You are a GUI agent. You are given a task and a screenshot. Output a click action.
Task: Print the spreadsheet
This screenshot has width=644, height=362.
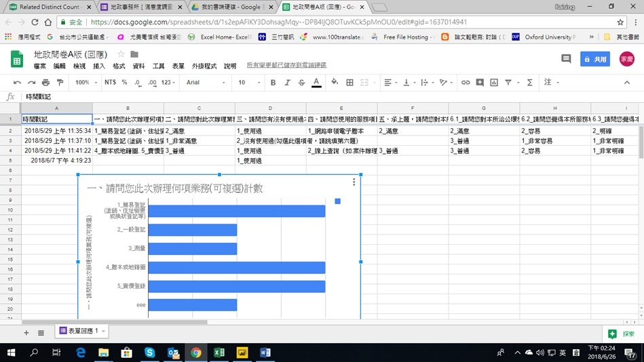click(45, 83)
